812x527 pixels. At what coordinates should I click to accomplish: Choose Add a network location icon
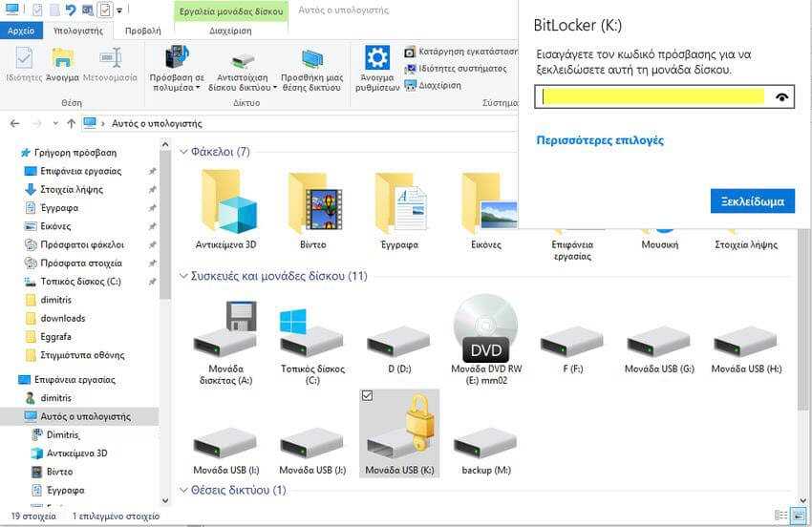tap(312, 60)
